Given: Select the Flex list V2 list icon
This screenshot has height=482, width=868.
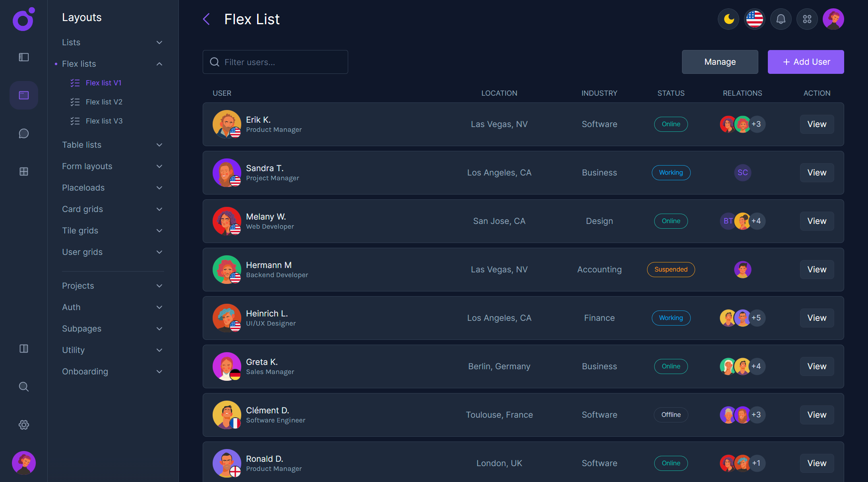Looking at the screenshot, I should pos(75,102).
